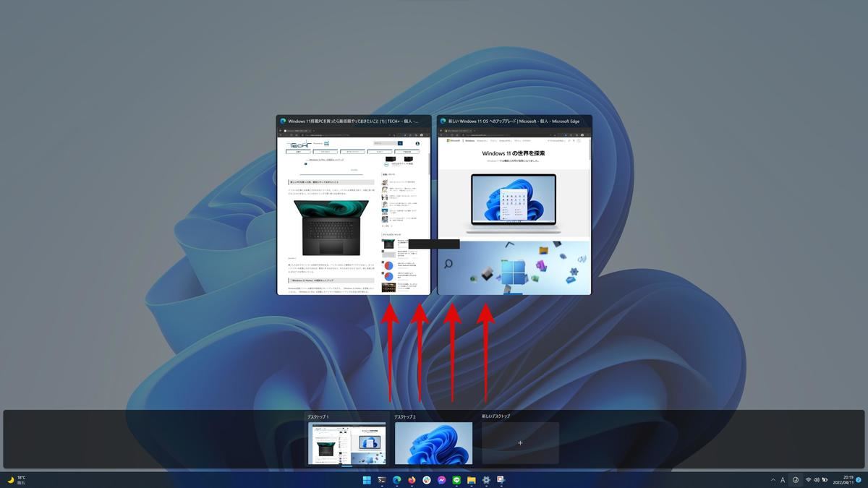Image resolution: width=868 pixels, height=488 pixels.
Task: Open Microsoft Edge on the taskbar
Action: pos(397,480)
